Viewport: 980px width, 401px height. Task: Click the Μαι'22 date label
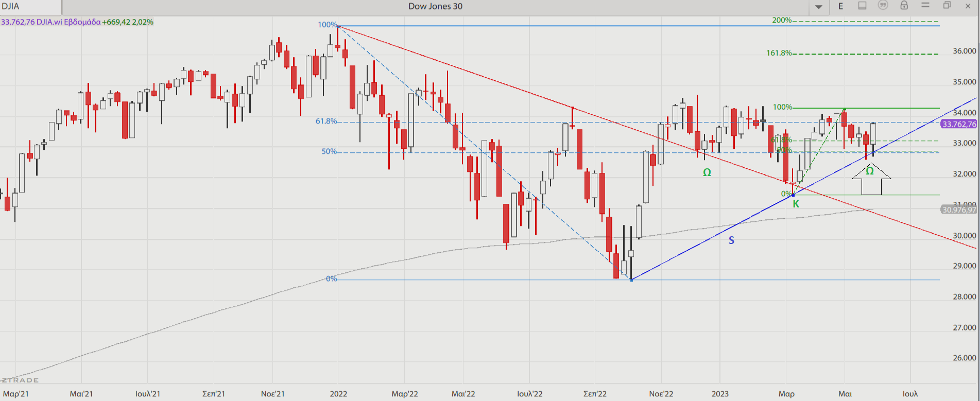pyautogui.click(x=463, y=394)
